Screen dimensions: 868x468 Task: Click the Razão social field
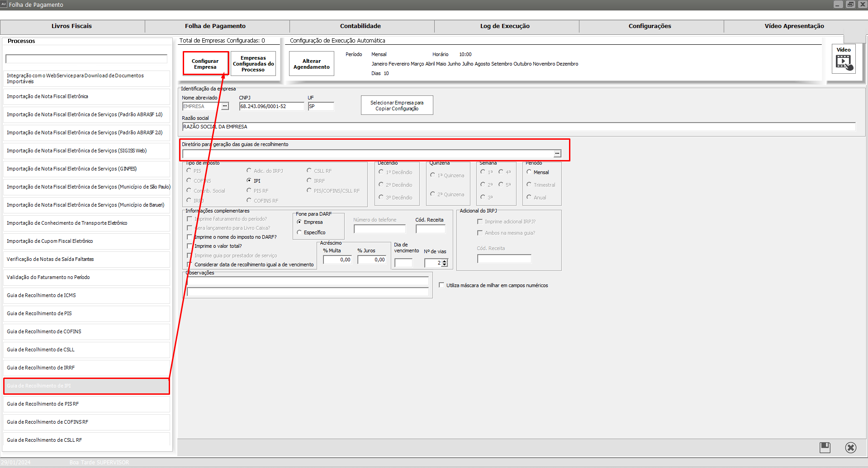519,127
